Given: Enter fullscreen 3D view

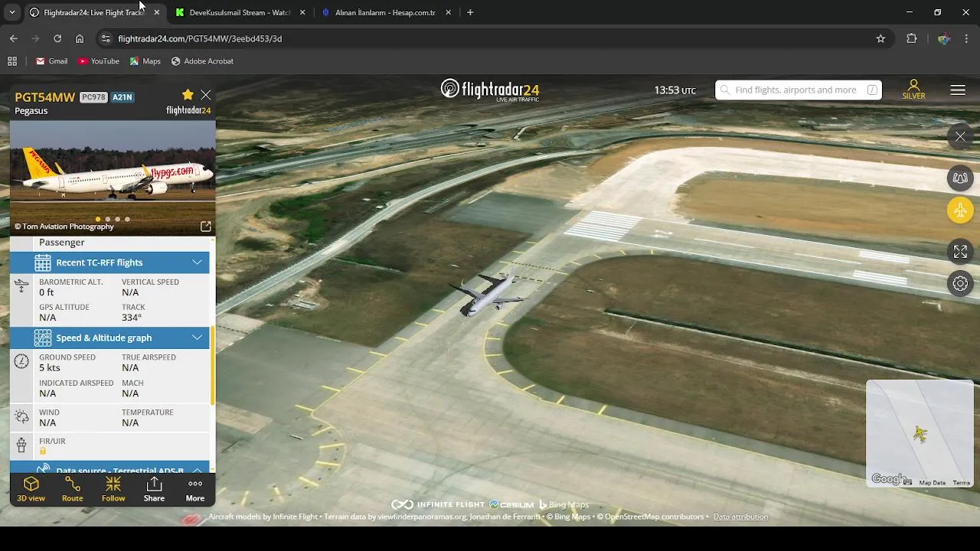Looking at the screenshot, I should coord(960,251).
